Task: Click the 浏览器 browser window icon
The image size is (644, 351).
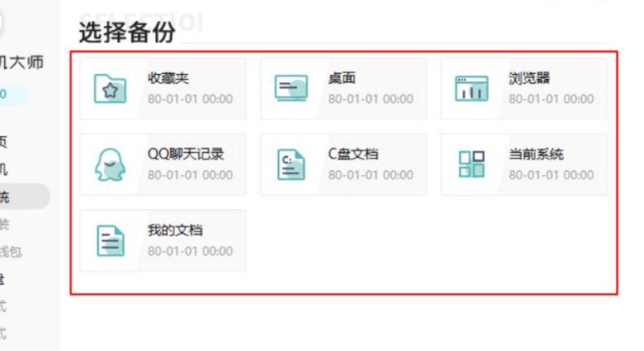Action: 471,89
